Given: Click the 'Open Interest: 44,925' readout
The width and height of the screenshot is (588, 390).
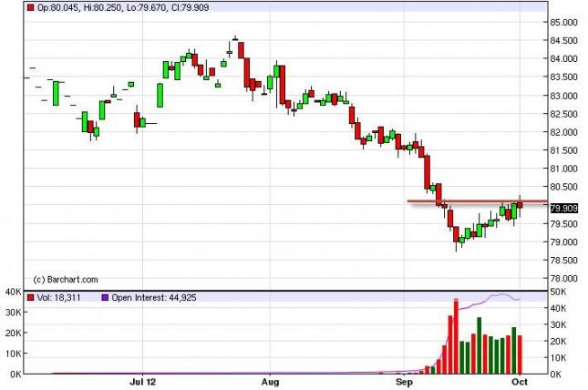Looking at the screenshot, I should pyautogui.click(x=154, y=297).
